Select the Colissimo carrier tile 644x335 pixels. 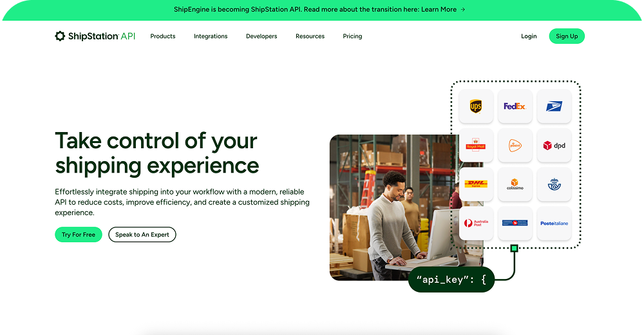coord(515,184)
